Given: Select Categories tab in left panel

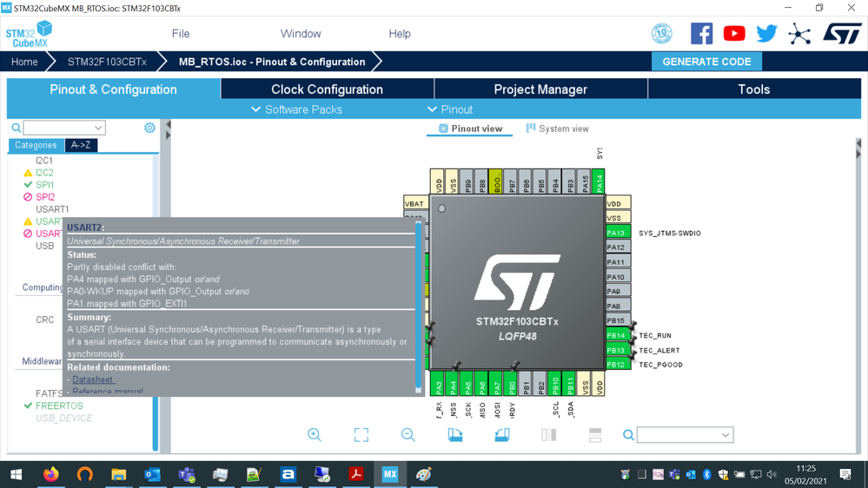Looking at the screenshot, I should [36, 145].
